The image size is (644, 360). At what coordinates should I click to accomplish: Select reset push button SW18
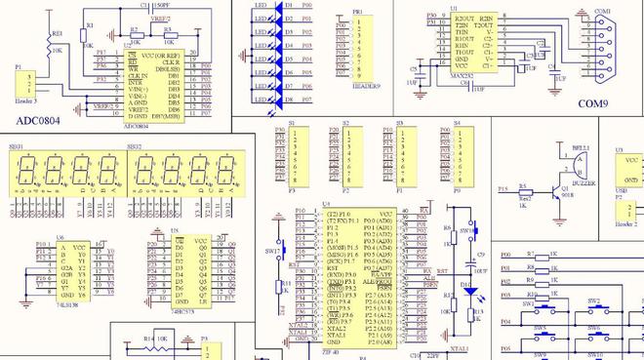472,230
